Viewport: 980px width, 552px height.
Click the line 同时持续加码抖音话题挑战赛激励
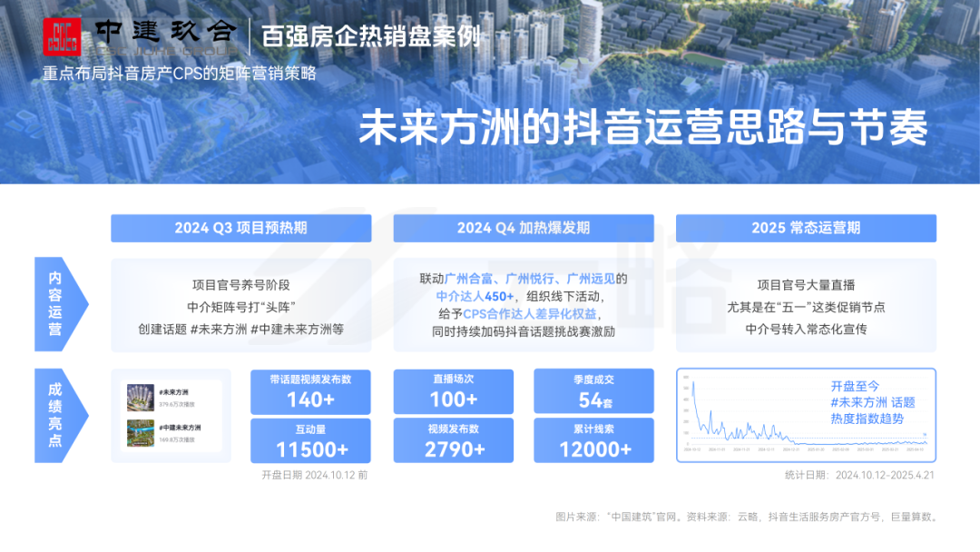524,331
